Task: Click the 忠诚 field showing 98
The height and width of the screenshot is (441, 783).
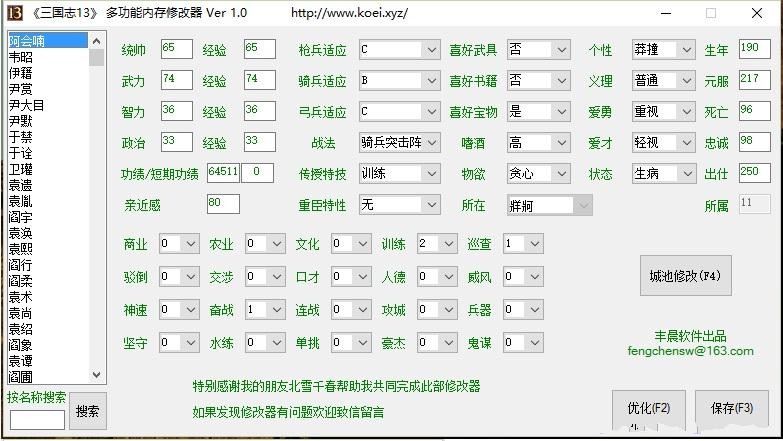Action: 755,142
